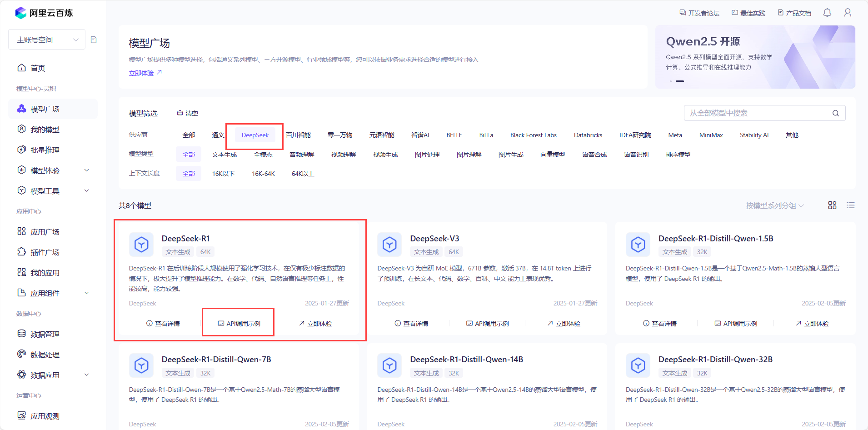
Task: Expand 数据应用 sidebar section
Action: [x=53, y=375]
